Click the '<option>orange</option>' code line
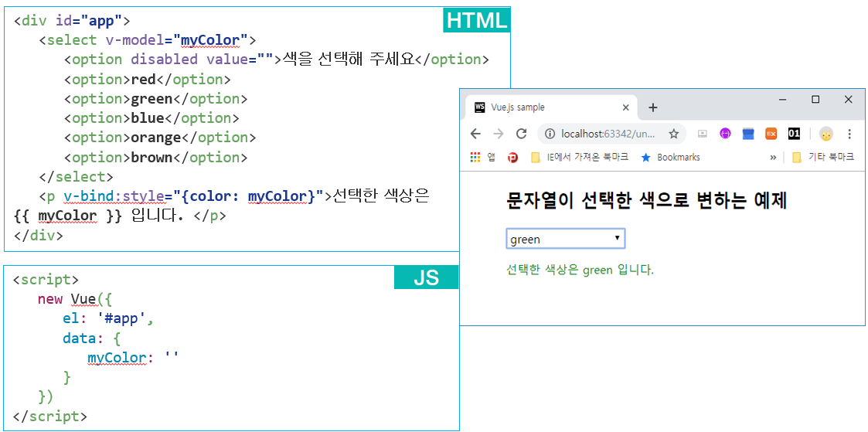 point(160,138)
